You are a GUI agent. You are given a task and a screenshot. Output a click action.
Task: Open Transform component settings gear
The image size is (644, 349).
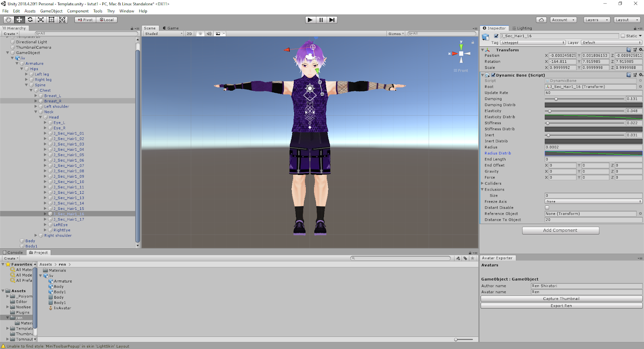tap(641, 50)
